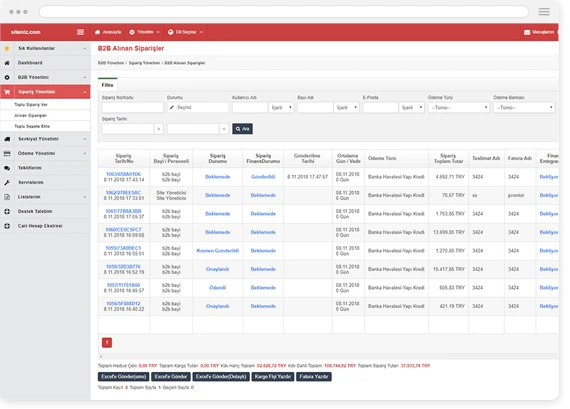Viewport: 570px width, 409px height.
Task: Click the Ara search button
Action: pos(242,129)
